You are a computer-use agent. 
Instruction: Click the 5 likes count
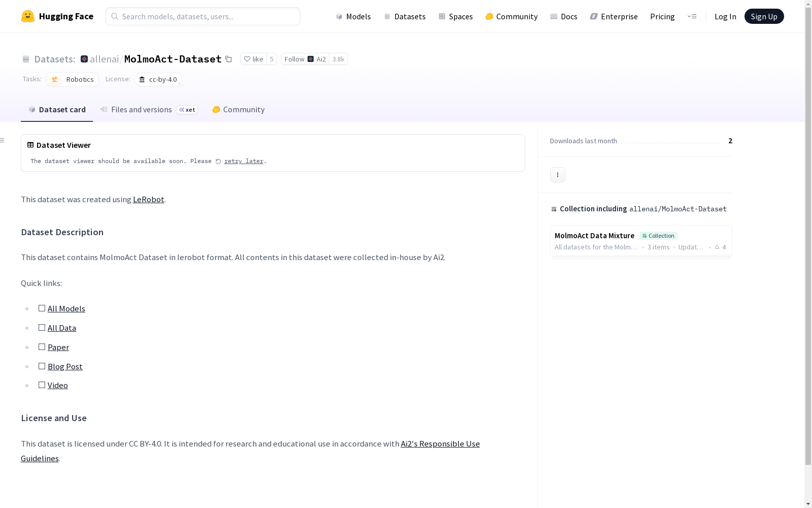[272, 59]
